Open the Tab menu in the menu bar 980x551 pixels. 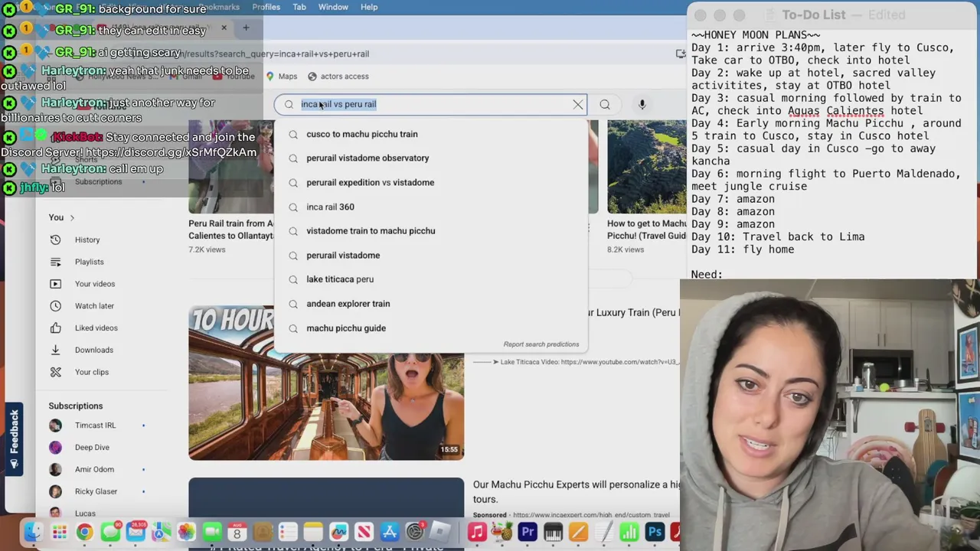(299, 7)
